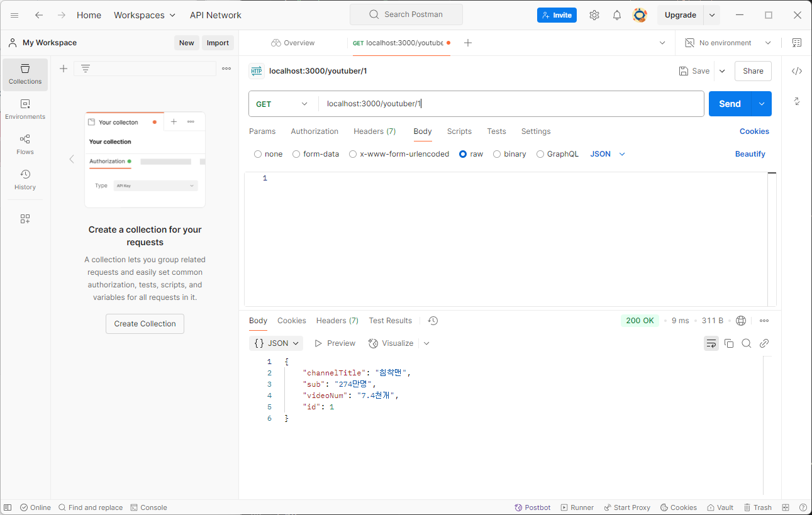Open the code snippet panel icon
This screenshot has height=515, width=812.
797,71
